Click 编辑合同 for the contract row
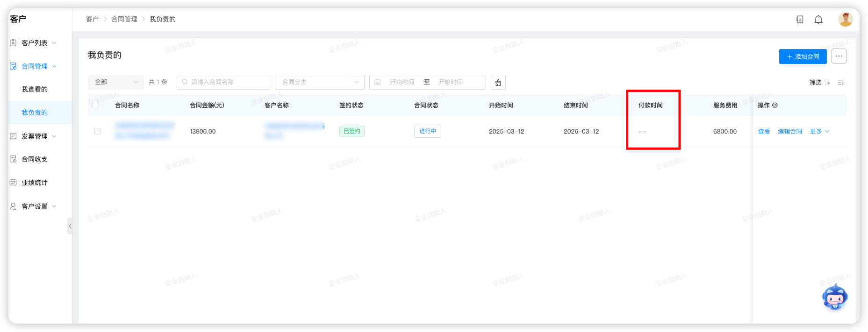Viewport: 868px width, 332px height. coord(790,131)
